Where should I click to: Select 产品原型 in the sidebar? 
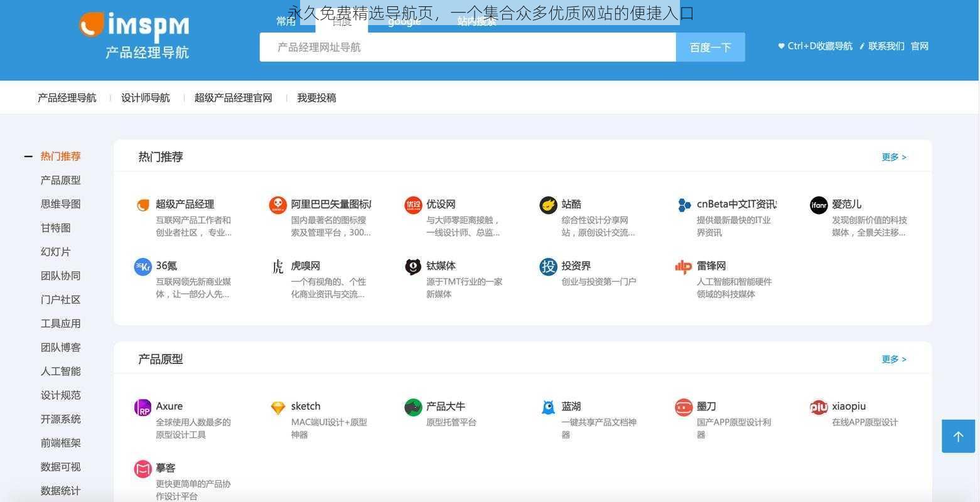[61, 180]
